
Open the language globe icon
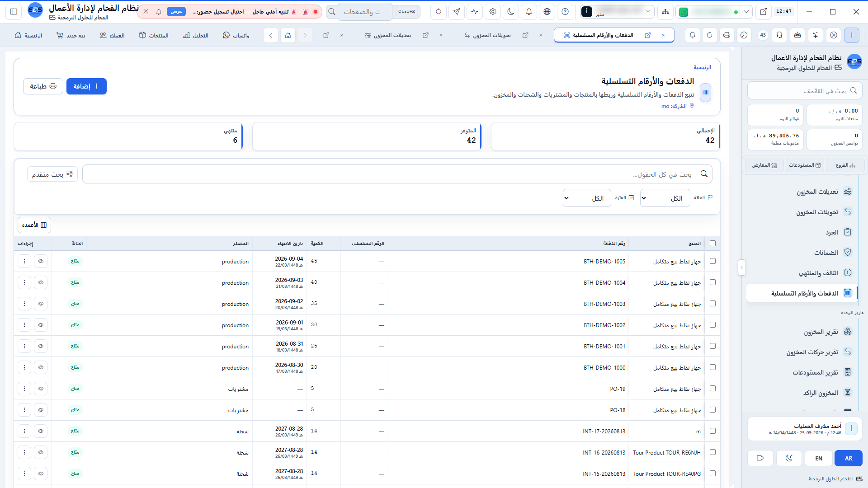(547, 12)
